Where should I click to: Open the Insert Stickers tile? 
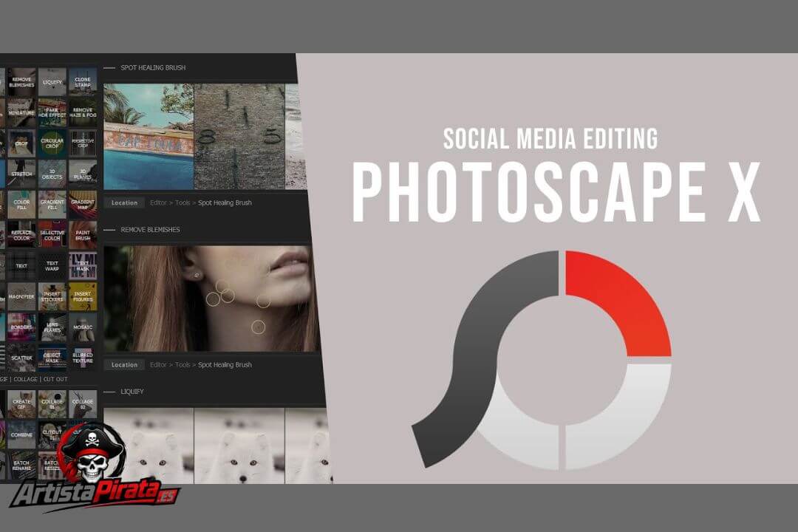[x=52, y=296]
